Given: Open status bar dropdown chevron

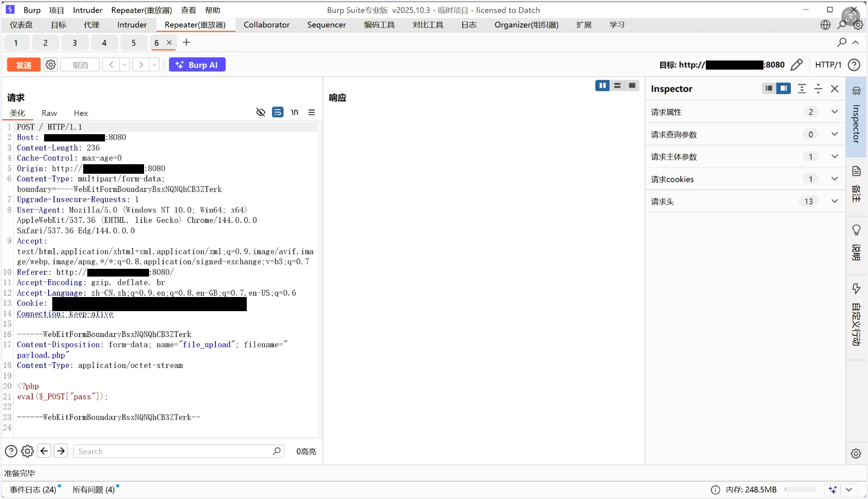Looking at the screenshot, I should (849, 490).
